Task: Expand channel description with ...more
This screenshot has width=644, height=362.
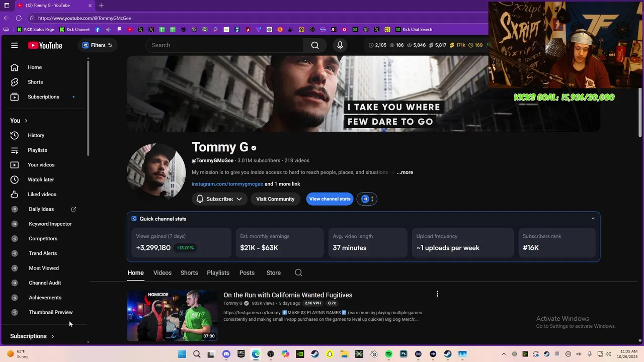Action: [405, 172]
